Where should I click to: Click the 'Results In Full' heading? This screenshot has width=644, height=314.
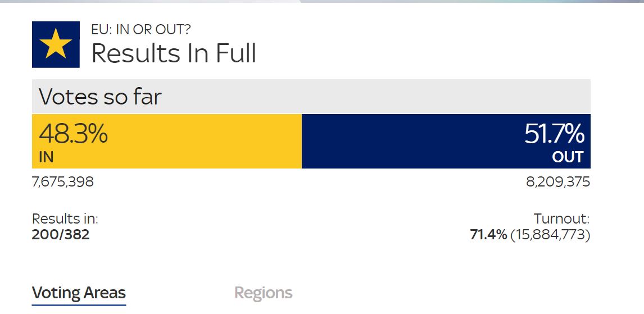[174, 53]
